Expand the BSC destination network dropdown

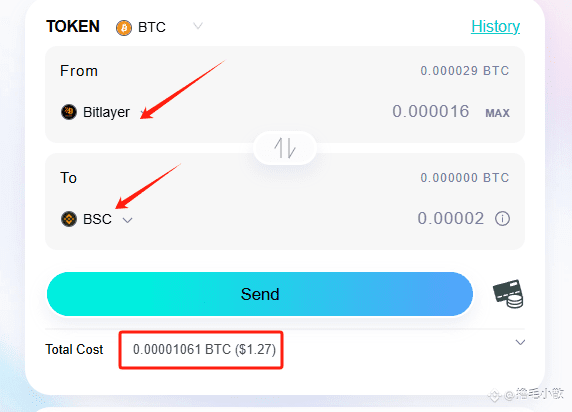click(x=127, y=220)
